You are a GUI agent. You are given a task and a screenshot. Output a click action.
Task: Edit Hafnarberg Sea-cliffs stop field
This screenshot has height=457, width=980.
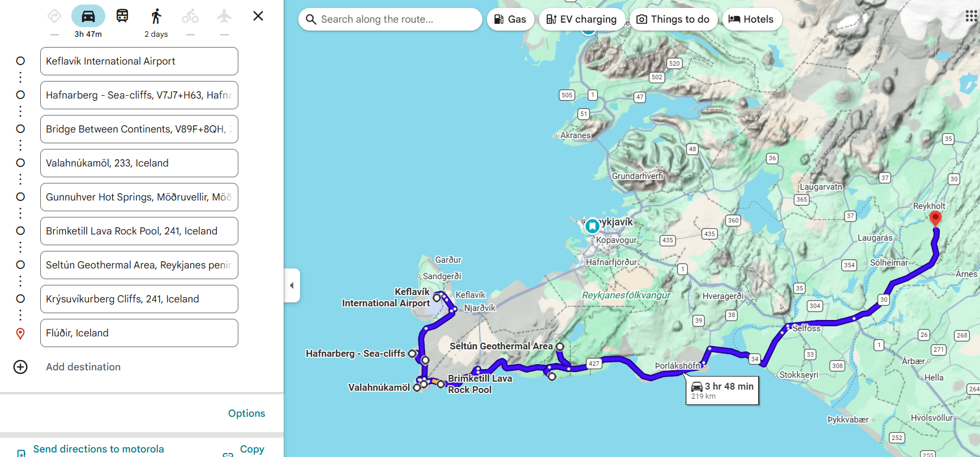[x=139, y=95]
